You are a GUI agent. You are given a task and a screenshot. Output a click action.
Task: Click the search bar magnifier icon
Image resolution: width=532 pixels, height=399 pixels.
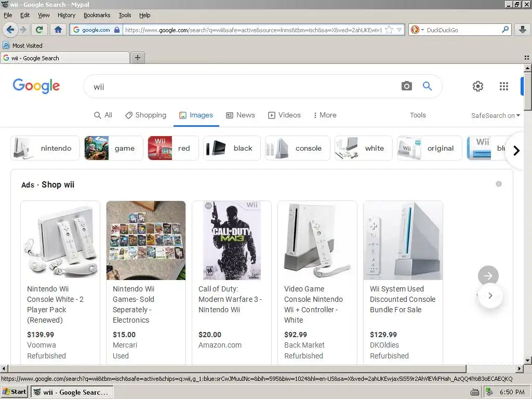505,30
